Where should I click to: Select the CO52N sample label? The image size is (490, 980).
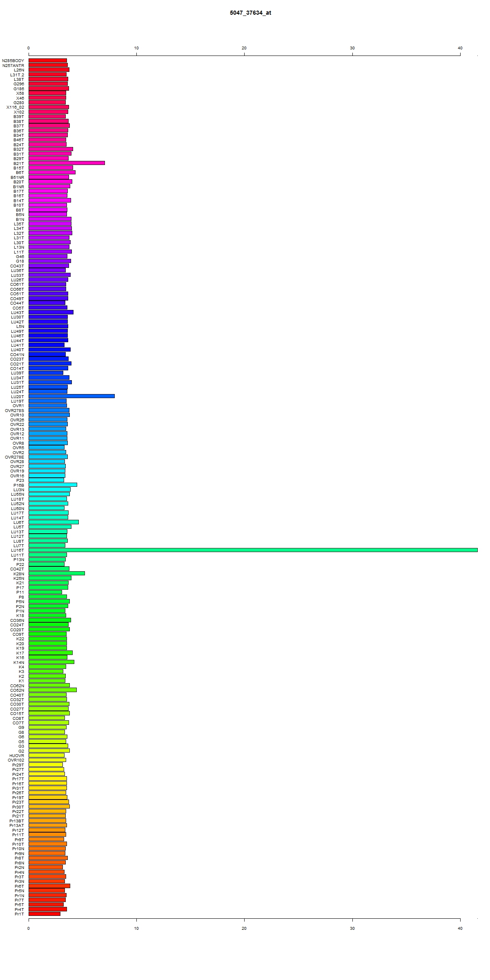[17, 690]
